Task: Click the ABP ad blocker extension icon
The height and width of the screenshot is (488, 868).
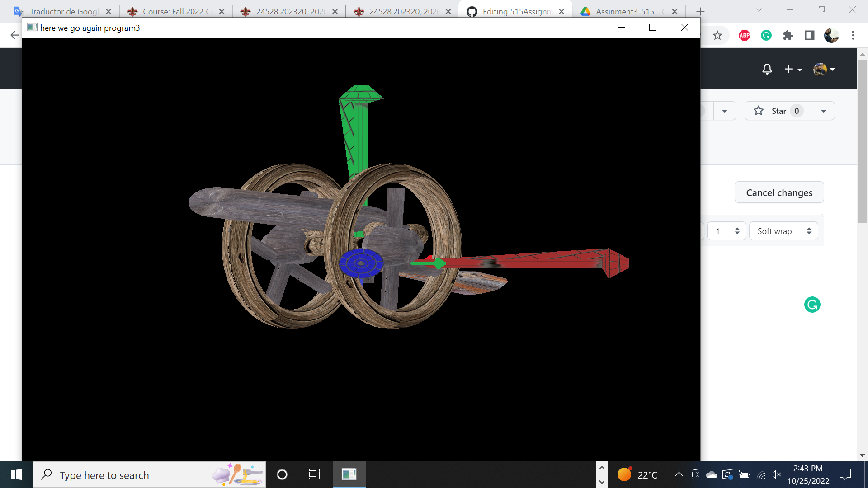Action: pyautogui.click(x=744, y=35)
